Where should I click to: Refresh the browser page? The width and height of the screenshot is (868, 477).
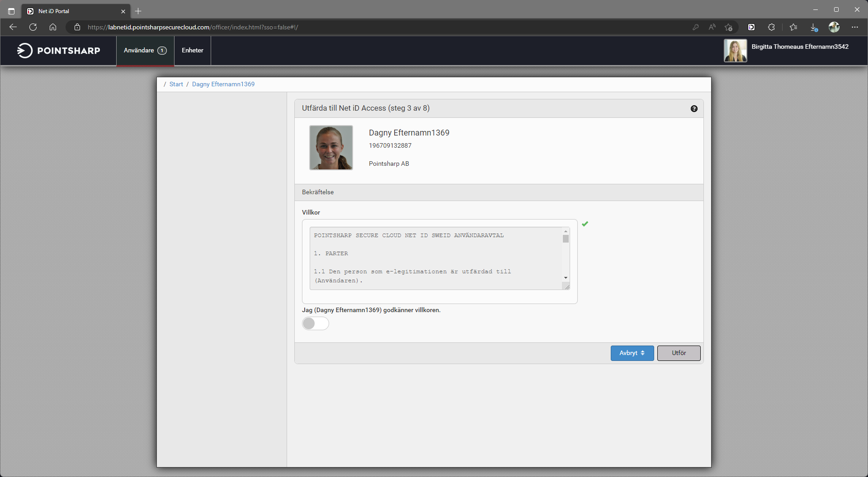coord(33,27)
